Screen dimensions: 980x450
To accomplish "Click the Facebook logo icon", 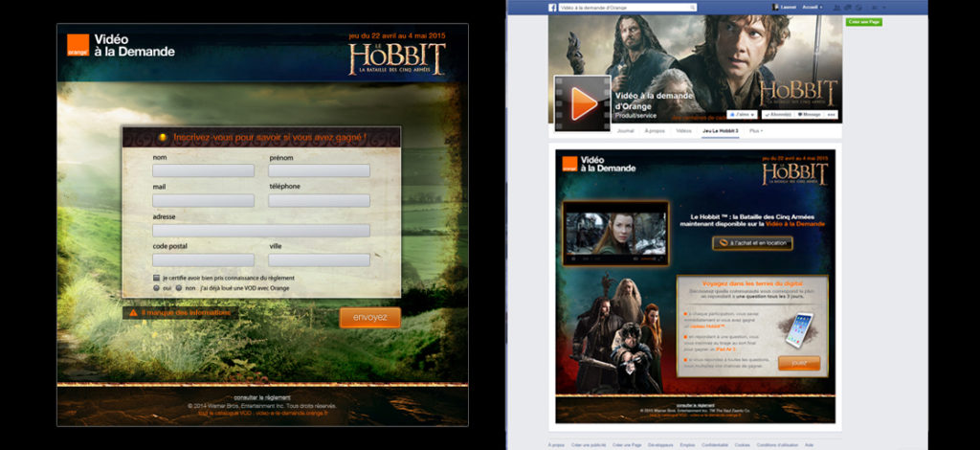I will tap(553, 8).
